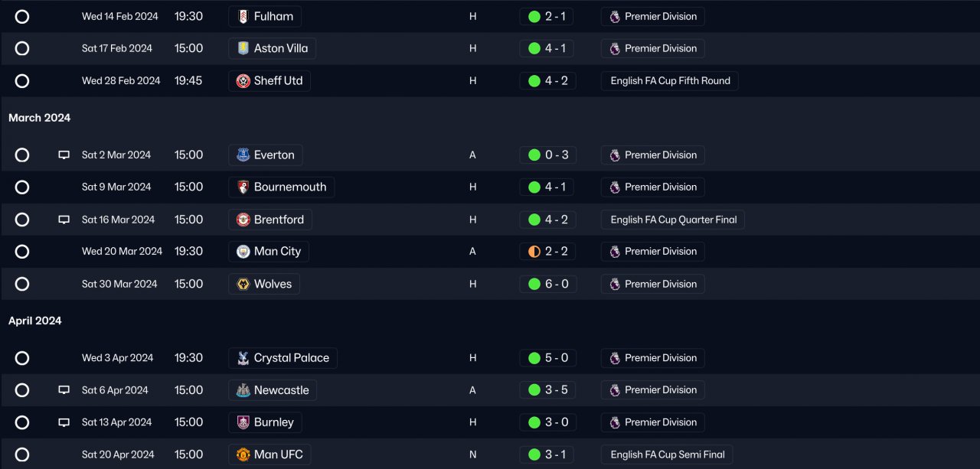Open the 6 - 0 result against Wolves
This screenshot has height=469, width=980.
tap(547, 284)
